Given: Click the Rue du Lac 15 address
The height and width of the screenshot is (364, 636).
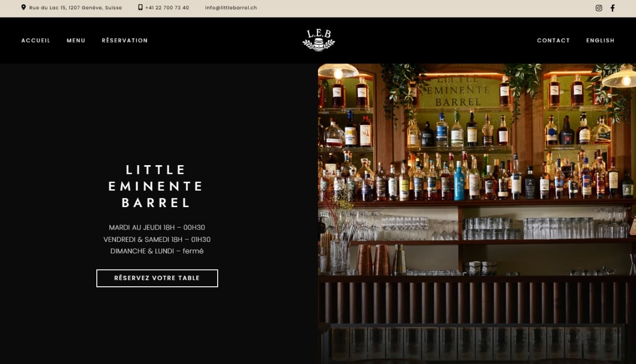Looking at the screenshot, I should coord(75,8).
